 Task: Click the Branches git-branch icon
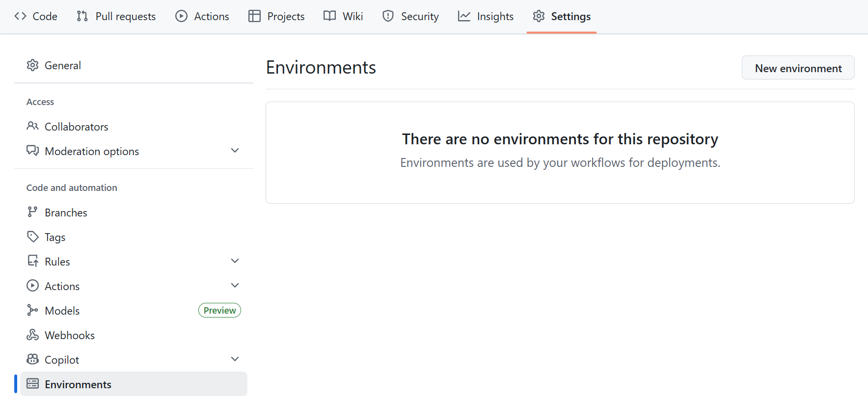32,212
